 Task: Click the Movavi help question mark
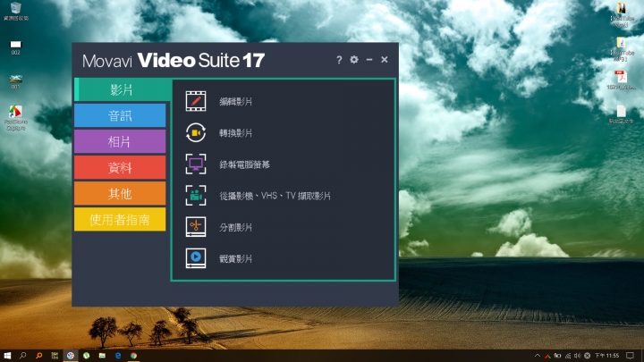(339, 60)
